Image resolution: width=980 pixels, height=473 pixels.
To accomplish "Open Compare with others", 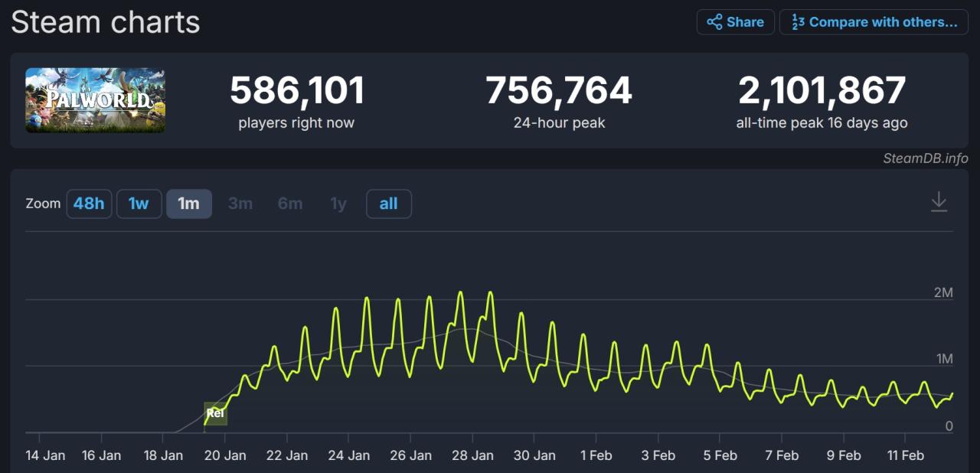I will coord(874,22).
